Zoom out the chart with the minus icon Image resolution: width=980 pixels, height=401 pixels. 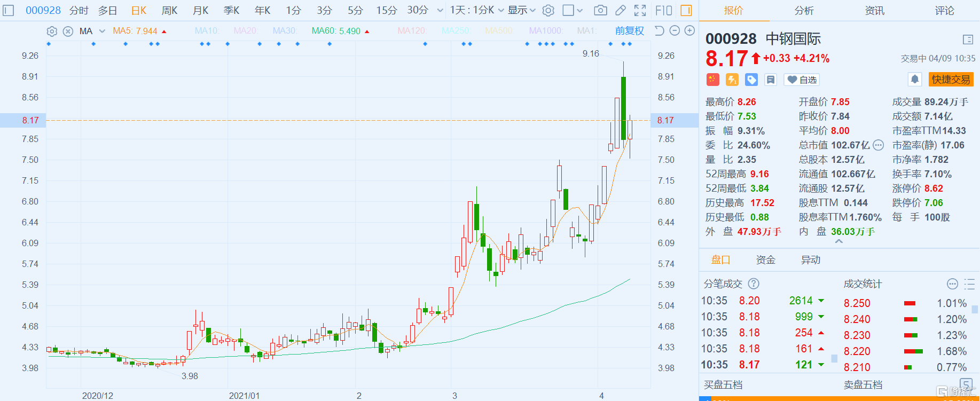(x=675, y=30)
